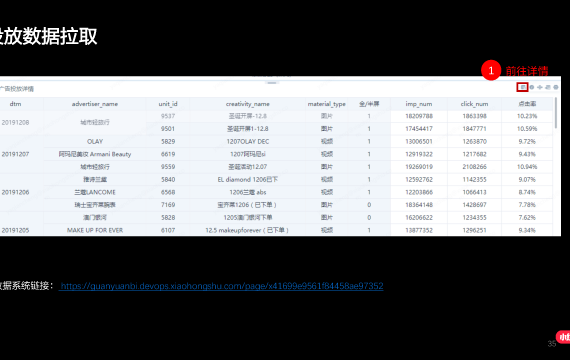This screenshot has width=570, height=360.
Task: Click click rate value 10.23%
Action: 527,116
